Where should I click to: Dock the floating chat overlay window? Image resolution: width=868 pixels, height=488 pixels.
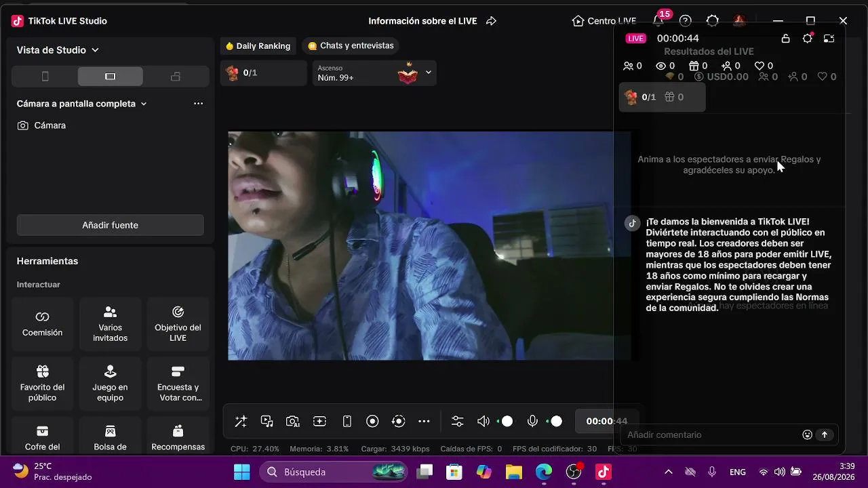point(829,39)
